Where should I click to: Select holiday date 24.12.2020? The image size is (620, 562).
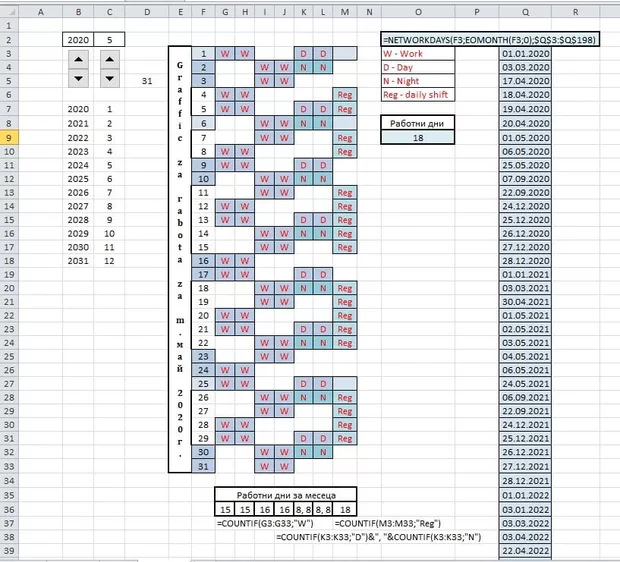coord(525,206)
